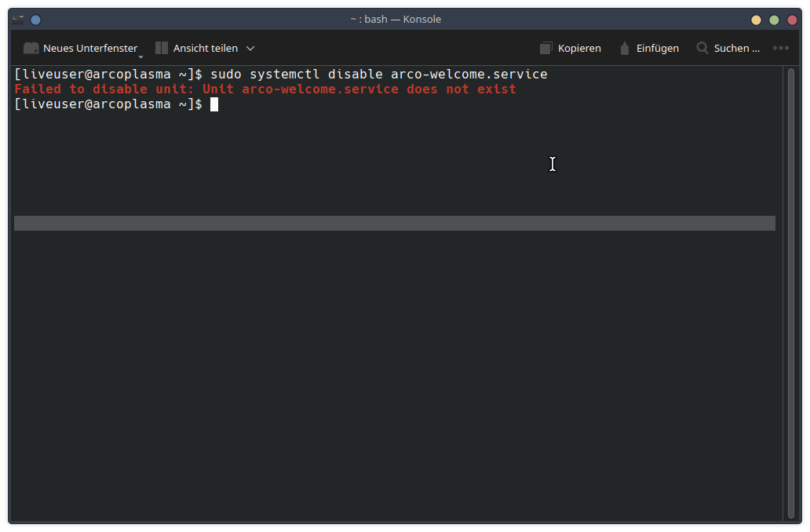Expand the Ansicht teilen chevron

coord(250,49)
